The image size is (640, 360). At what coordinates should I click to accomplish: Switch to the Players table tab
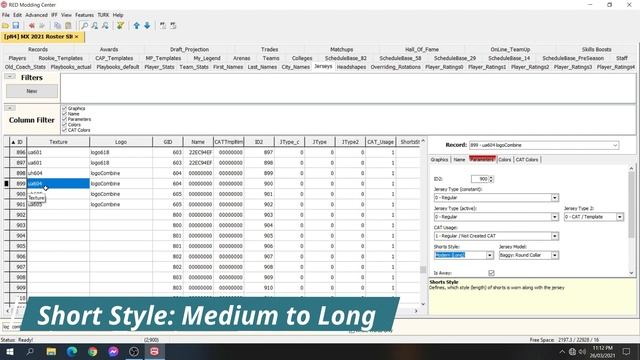(17, 58)
